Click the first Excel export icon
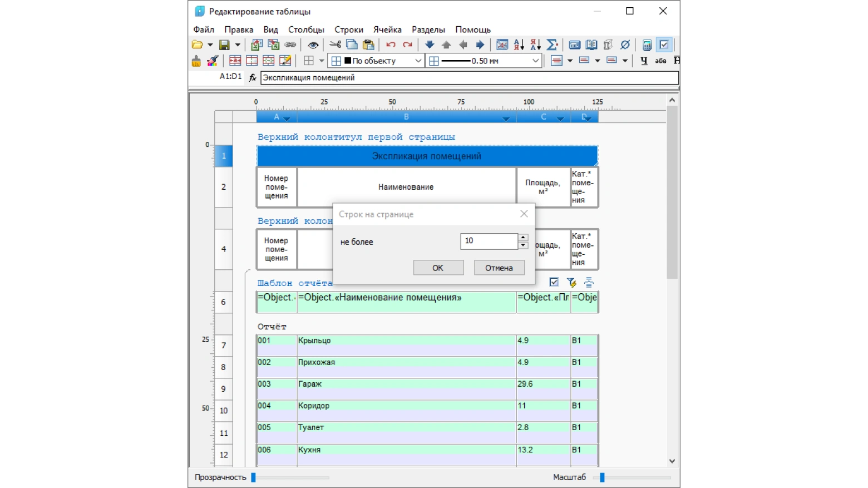This screenshot has height=488, width=868. click(256, 45)
